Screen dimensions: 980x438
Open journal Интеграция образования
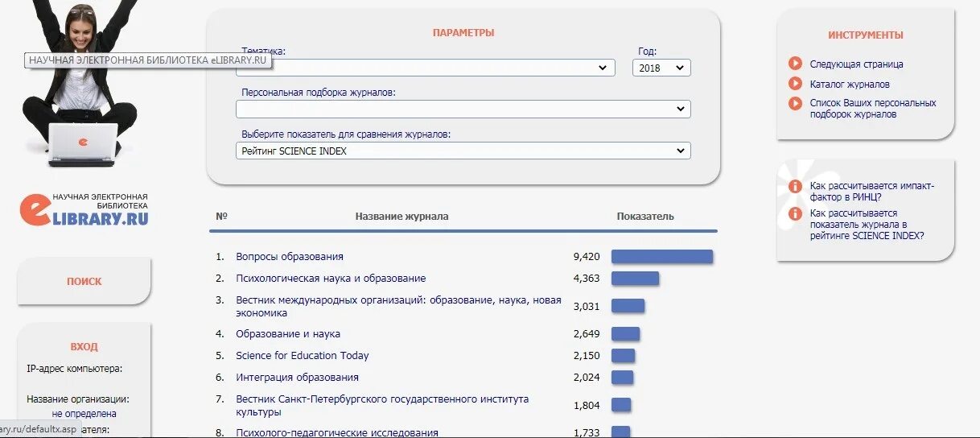pyautogui.click(x=297, y=378)
